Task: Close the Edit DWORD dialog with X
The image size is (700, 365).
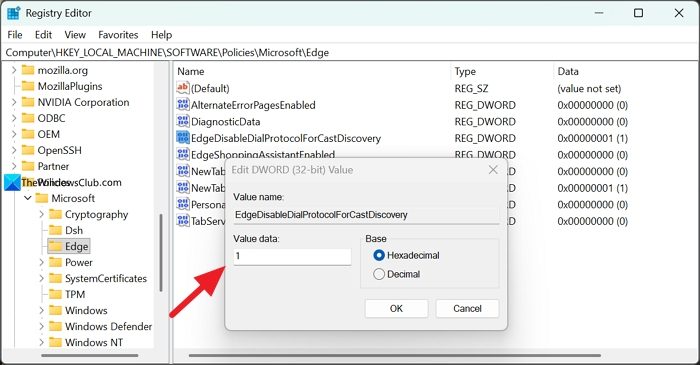Action: (x=493, y=170)
